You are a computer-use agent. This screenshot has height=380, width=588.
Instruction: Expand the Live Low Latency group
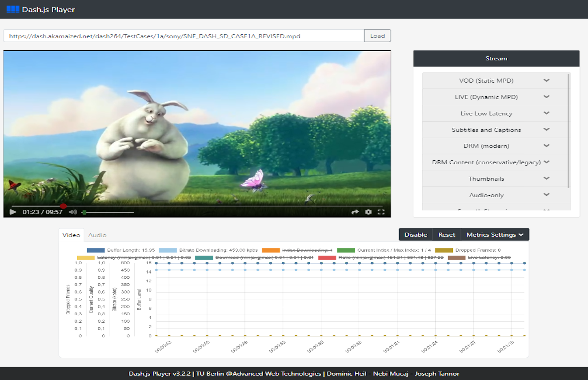pos(496,114)
